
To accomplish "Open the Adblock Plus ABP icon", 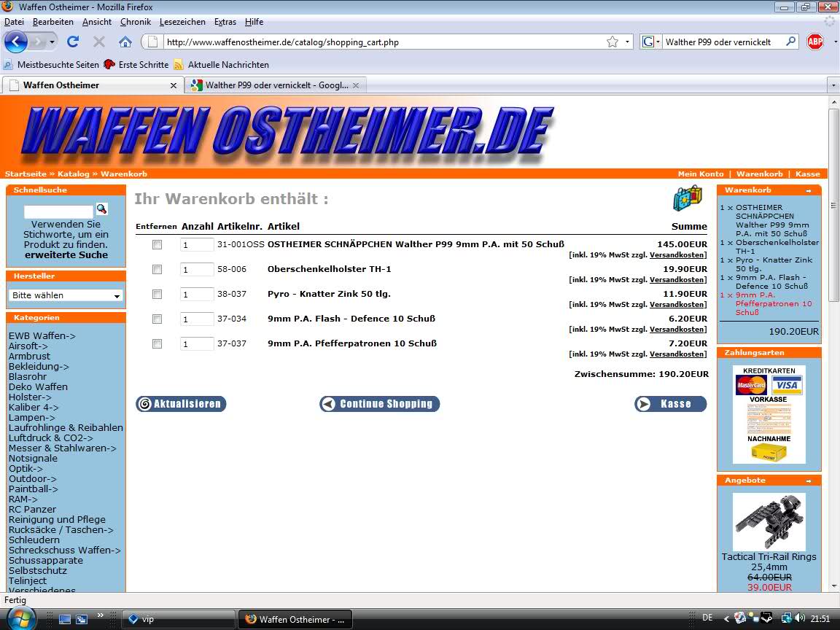I will tap(814, 42).
